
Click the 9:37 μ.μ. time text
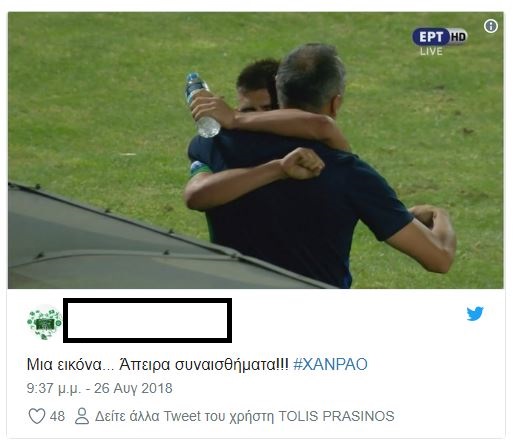[x=54, y=388]
